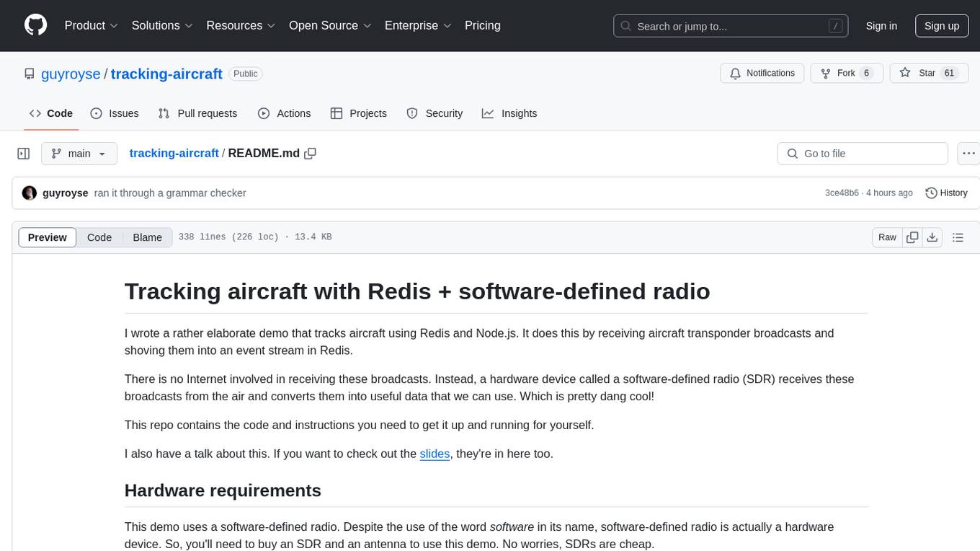Select the Code view toggle

click(x=99, y=237)
